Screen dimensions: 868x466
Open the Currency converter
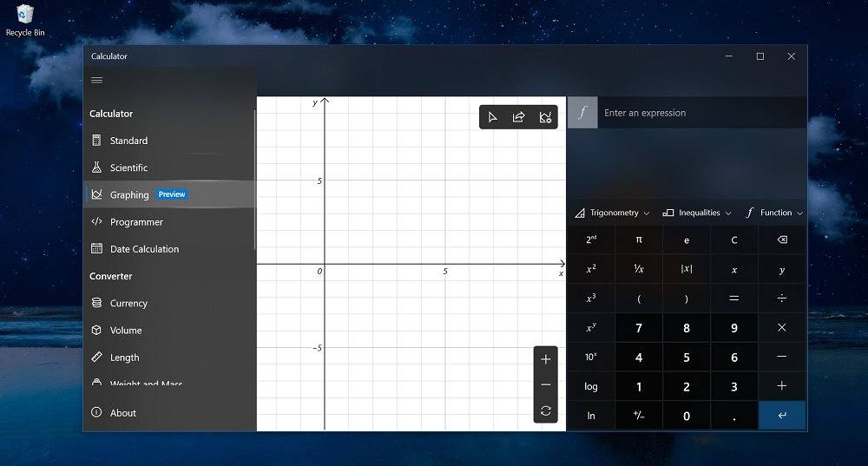coord(168,303)
